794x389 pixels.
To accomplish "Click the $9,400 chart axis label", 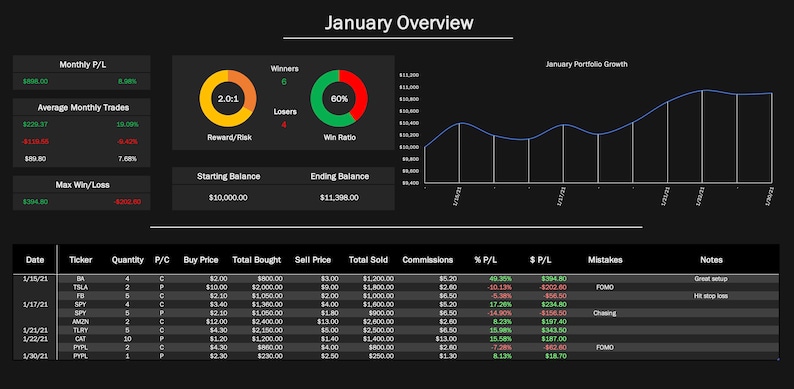I will [x=409, y=183].
